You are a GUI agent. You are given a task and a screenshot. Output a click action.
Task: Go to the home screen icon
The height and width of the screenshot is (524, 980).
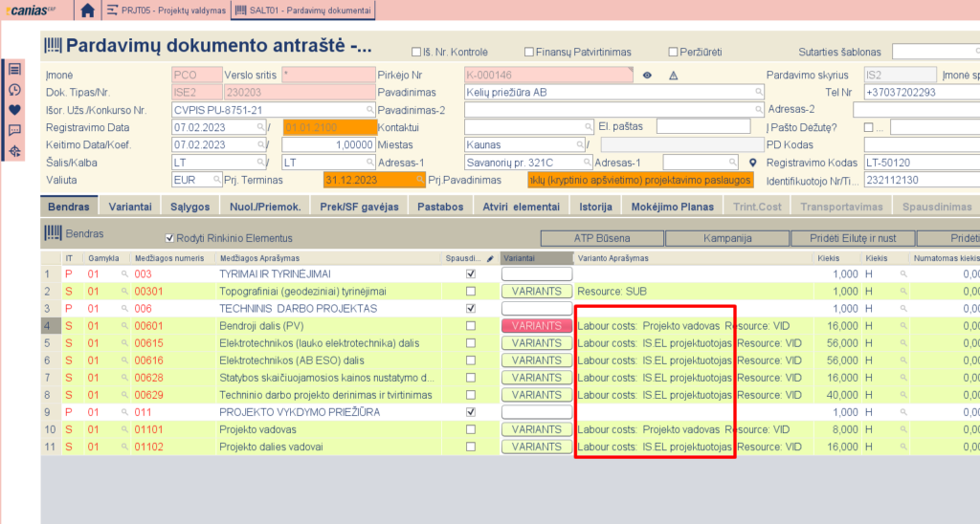point(88,11)
